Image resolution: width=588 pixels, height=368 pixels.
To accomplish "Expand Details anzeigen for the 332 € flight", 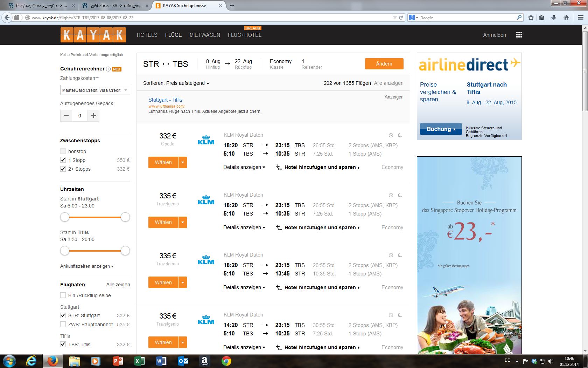I will (x=244, y=167).
